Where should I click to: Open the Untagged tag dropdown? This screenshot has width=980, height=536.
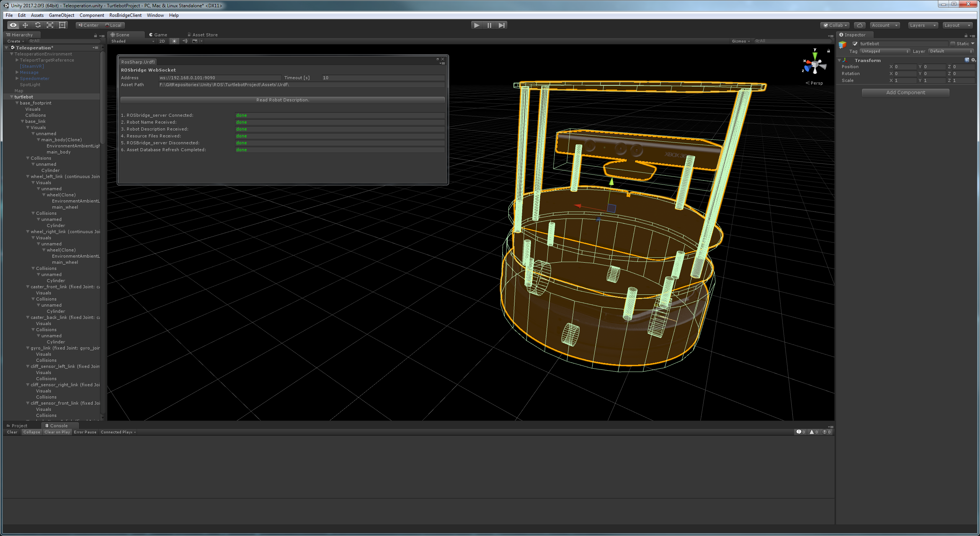tap(885, 51)
